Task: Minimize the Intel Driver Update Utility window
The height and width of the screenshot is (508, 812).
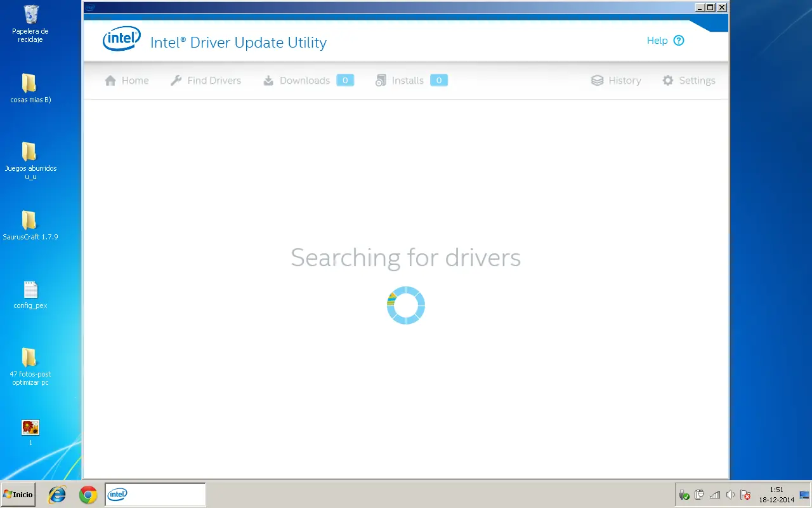Action: click(x=700, y=8)
